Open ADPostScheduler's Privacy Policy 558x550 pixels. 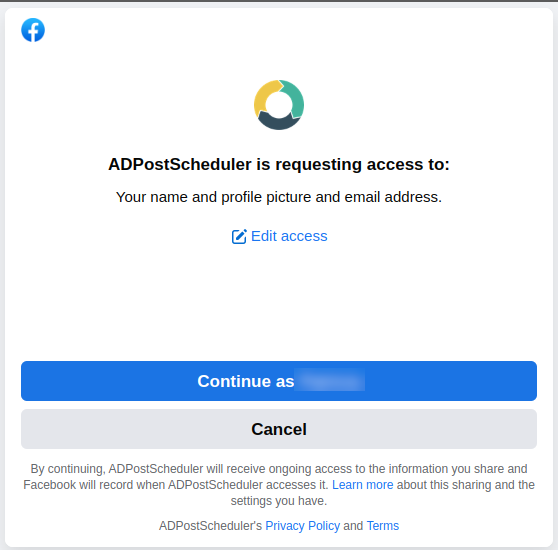tap(302, 526)
